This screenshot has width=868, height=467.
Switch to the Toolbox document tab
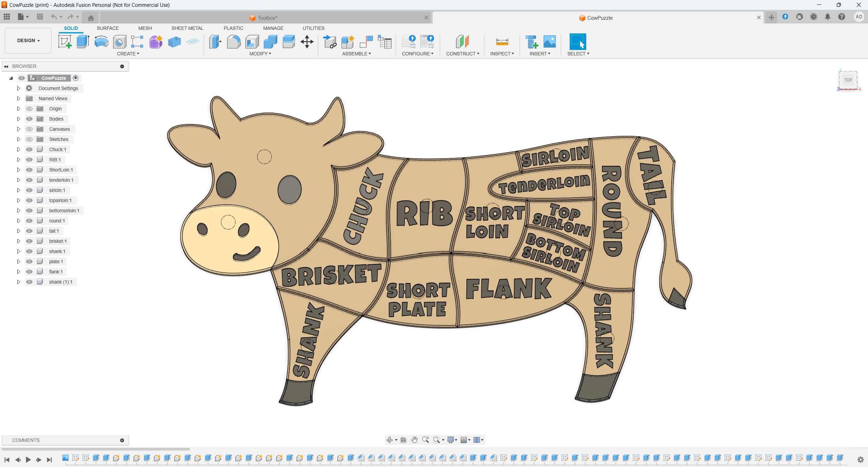267,18
